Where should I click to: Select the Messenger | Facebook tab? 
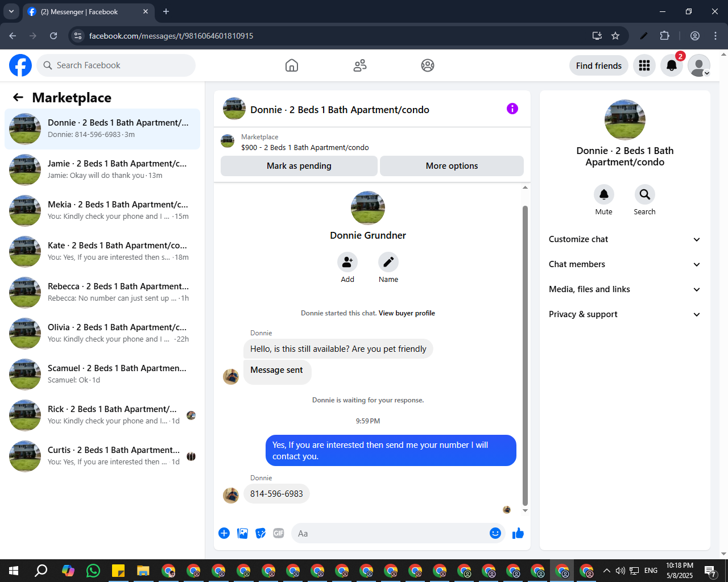click(x=88, y=12)
